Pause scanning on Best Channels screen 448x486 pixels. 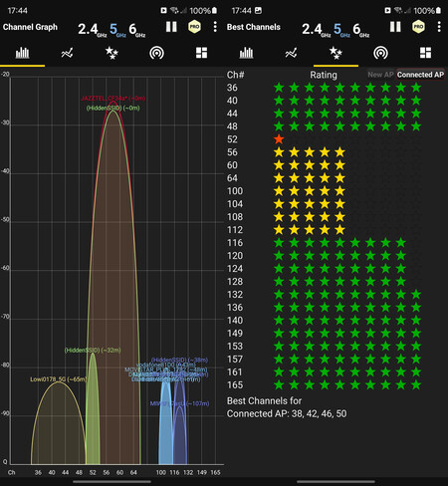(x=395, y=27)
